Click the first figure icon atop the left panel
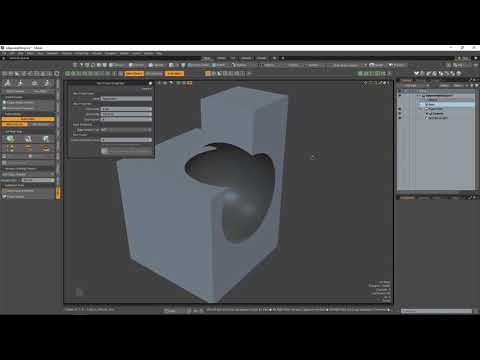Viewport: 480px width, 360px height. pos(8,83)
